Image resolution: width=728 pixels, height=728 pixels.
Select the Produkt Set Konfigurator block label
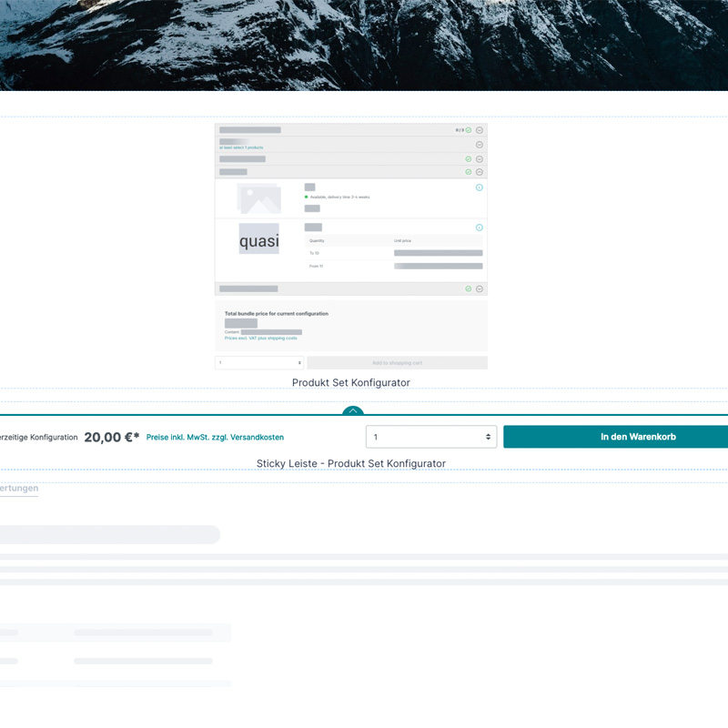point(350,383)
